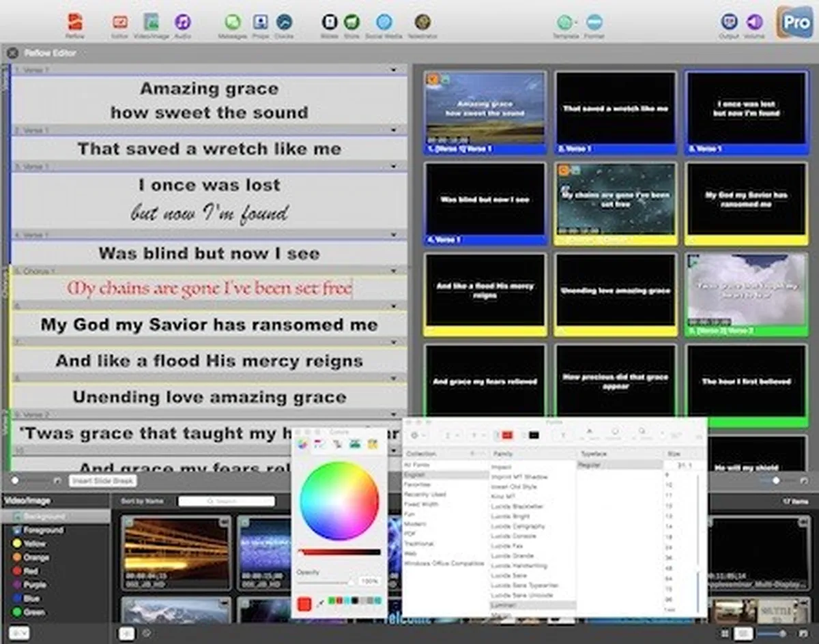Expand dropdown arrow above 'My chains are gone'

394,271
